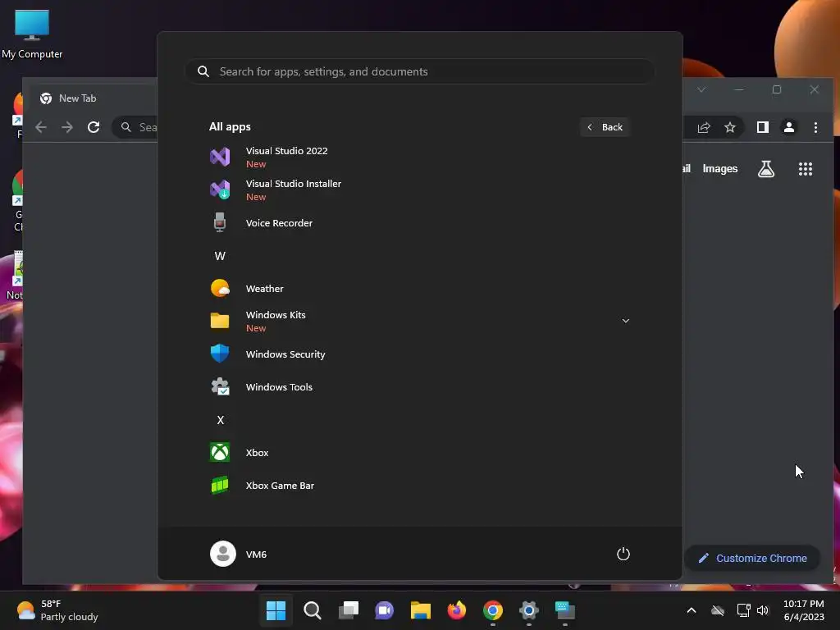The width and height of the screenshot is (840, 630).
Task: Open the Voice Recorder microphone icon
Action: click(x=220, y=222)
